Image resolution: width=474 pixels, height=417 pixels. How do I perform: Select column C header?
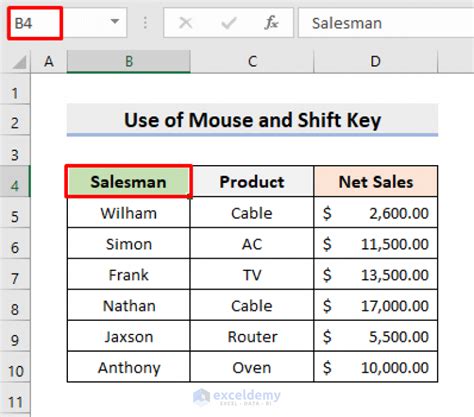(x=252, y=61)
